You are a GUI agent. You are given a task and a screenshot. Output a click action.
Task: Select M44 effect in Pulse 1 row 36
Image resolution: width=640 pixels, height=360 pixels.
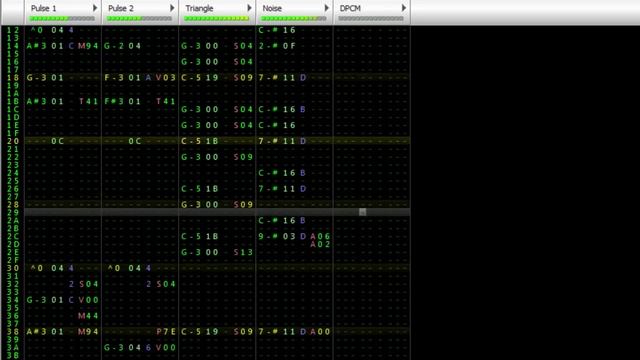click(88, 316)
